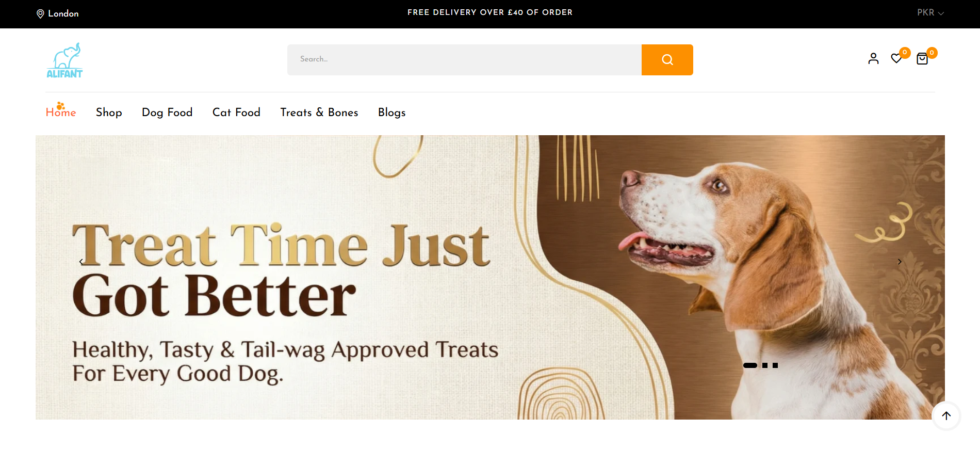Visit the Blogs page link

(x=392, y=113)
